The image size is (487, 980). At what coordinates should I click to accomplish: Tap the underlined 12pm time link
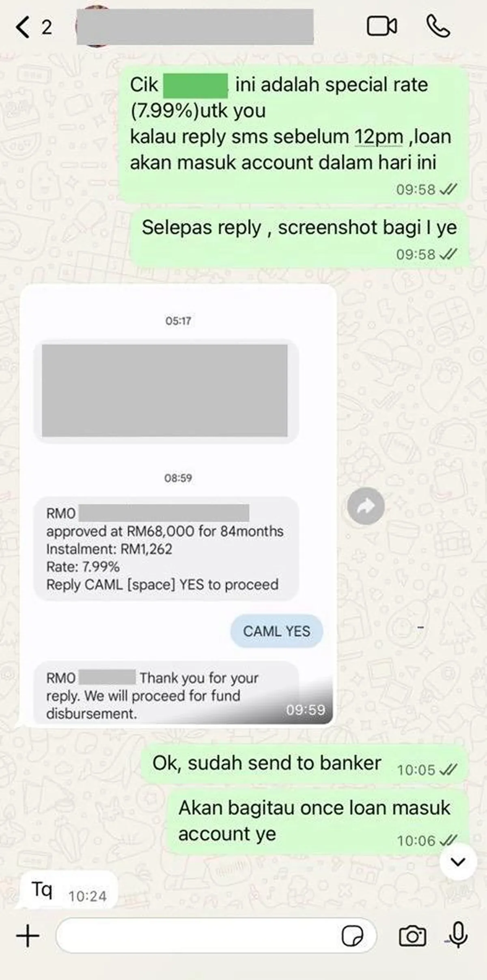(x=379, y=137)
